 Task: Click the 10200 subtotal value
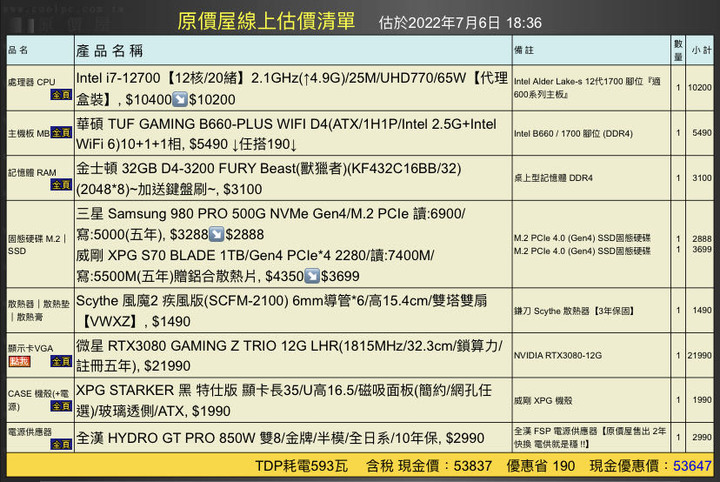(700, 87)
